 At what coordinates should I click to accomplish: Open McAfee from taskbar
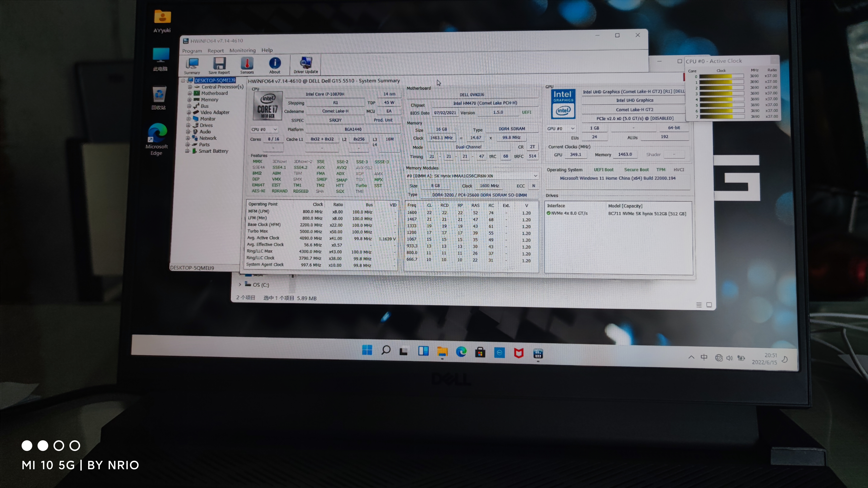(519, 353)
